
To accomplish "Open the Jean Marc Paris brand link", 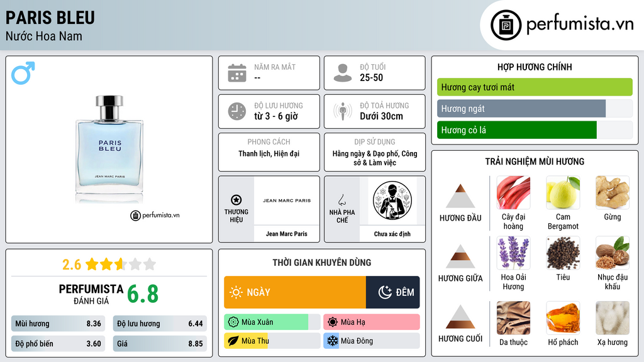I will pos(287,234).
